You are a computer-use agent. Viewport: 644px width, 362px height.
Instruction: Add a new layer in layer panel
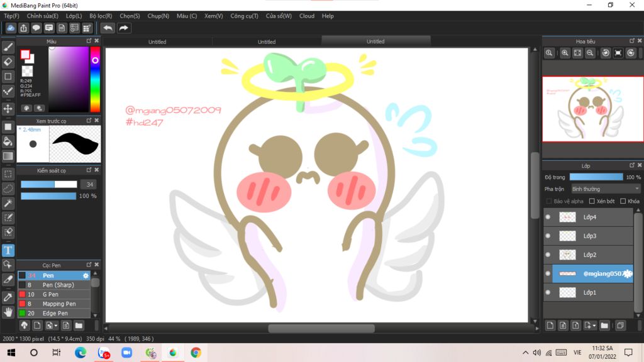click(550, 326)
